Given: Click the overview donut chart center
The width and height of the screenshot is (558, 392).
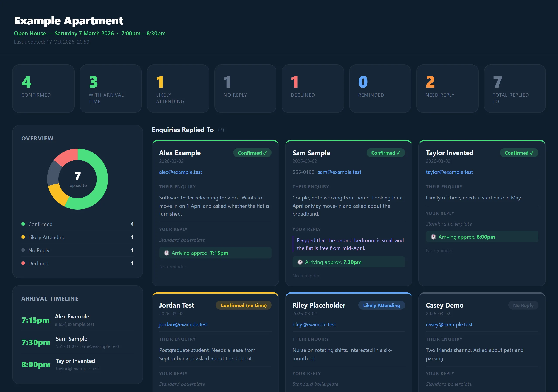Looking at the screenshot, I should tap(78, 179).
